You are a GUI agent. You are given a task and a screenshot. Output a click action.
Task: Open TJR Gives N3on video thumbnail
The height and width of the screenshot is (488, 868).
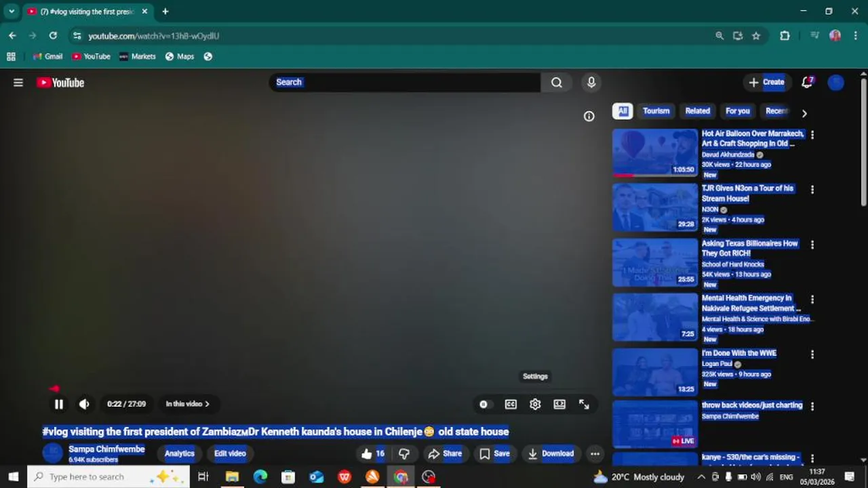click(x=655, y=207)
